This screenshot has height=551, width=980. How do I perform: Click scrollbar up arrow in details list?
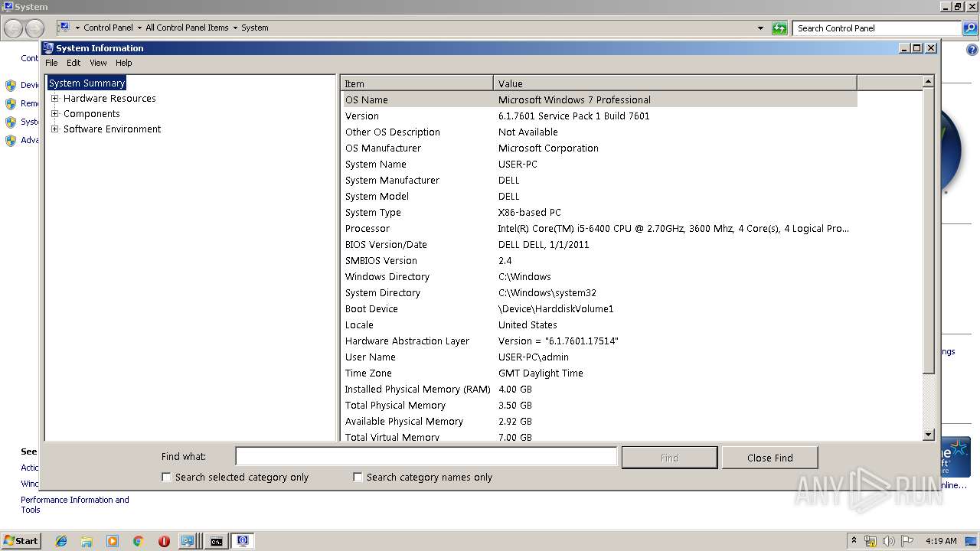click(x=929, y=81)
